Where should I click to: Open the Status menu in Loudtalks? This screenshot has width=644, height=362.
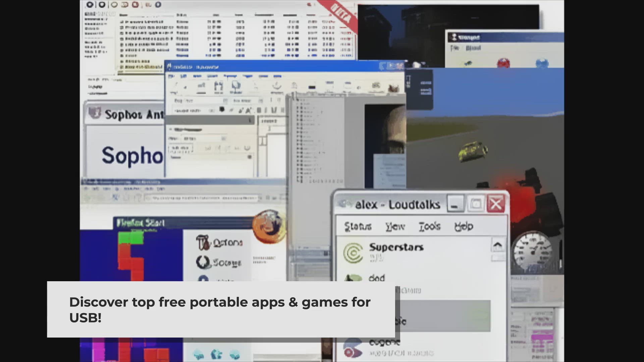[x=358, y=227]
